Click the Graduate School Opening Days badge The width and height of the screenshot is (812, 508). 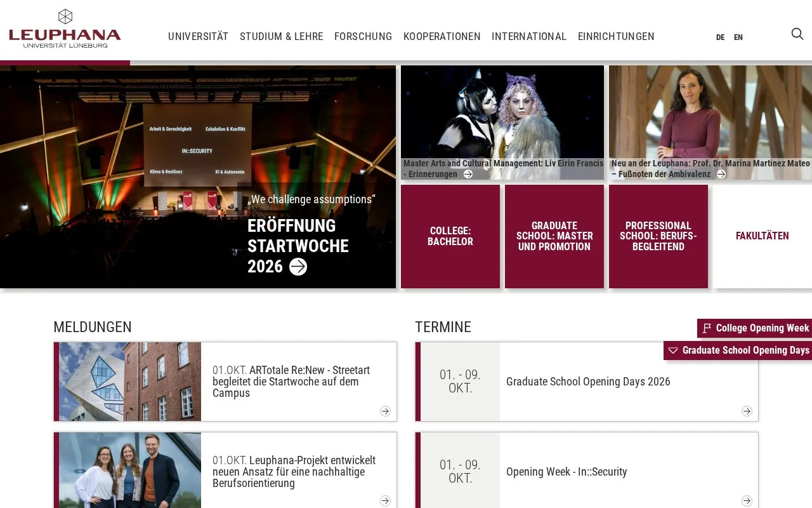point(738,351)
